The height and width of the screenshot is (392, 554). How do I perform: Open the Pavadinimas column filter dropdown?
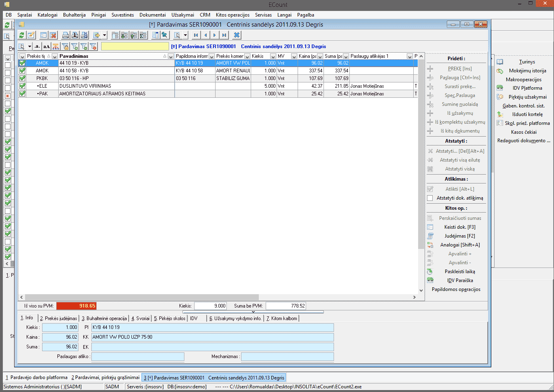tap(171, 56)
